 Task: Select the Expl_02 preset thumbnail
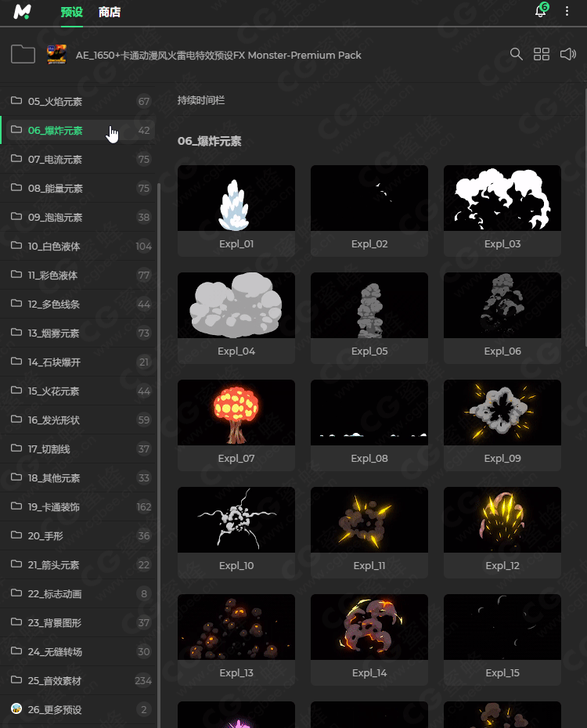click(369, 198)
